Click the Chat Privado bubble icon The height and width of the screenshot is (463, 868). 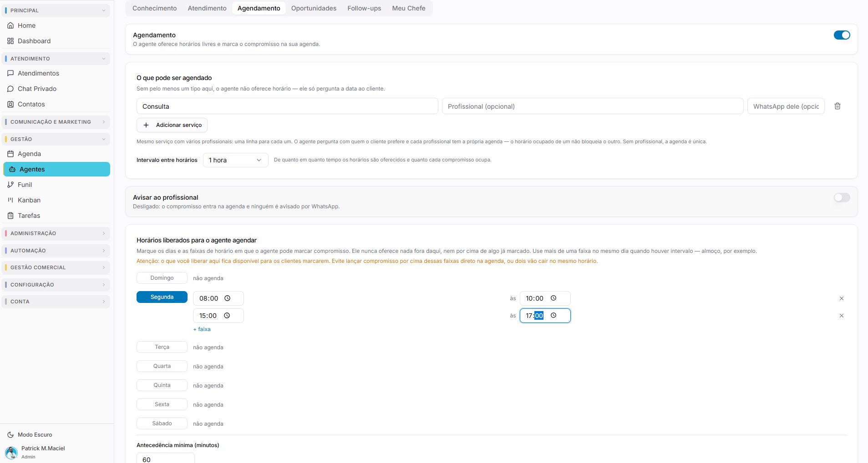click(10, 89)
